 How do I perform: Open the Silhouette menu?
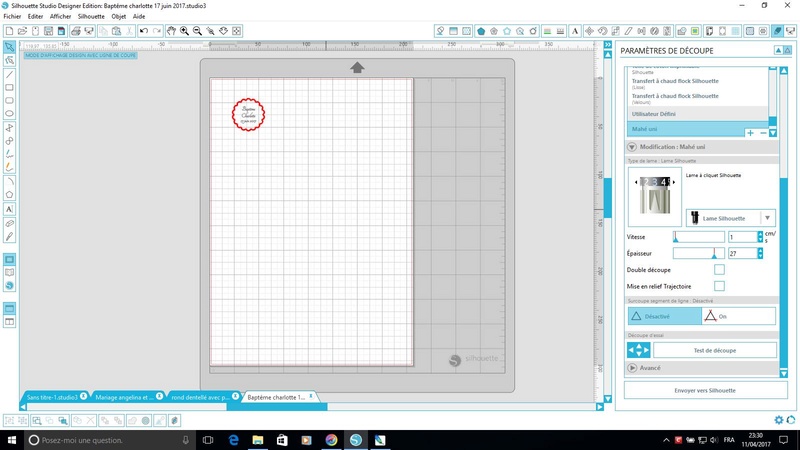[91, 16]
